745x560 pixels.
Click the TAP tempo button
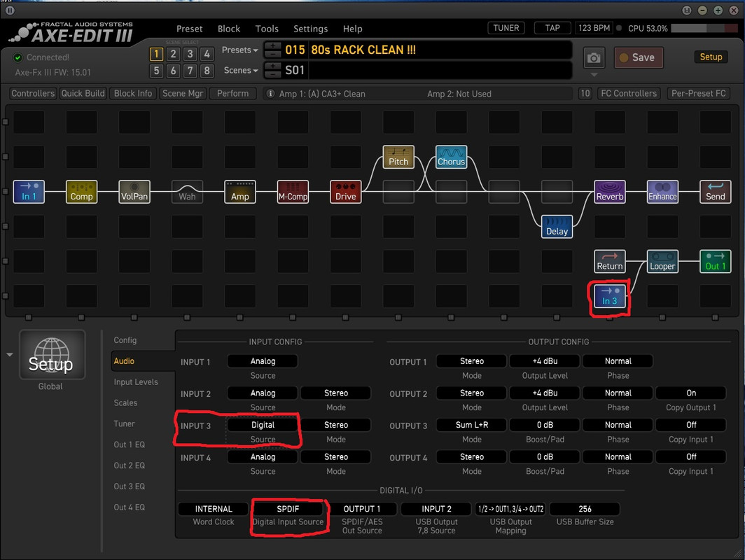(552, 28)
